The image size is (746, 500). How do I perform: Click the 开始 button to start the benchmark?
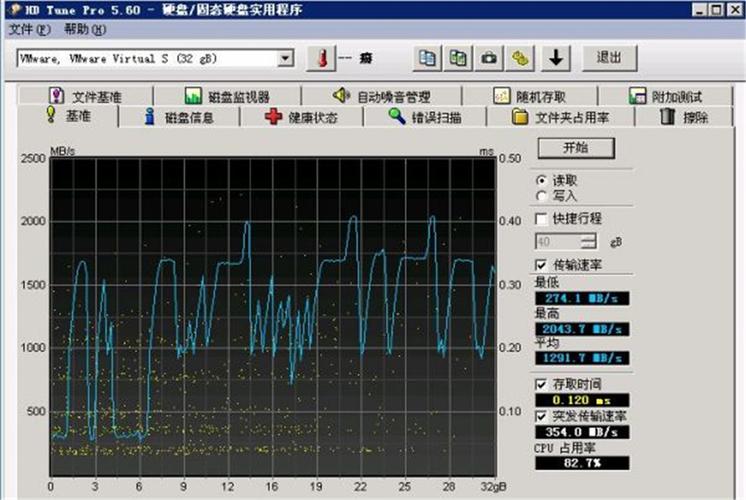click(x=576, y=148)
